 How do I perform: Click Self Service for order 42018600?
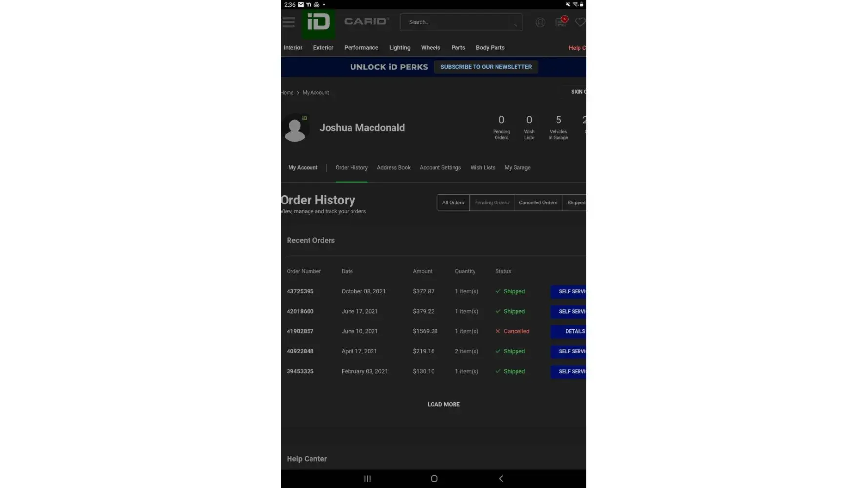(x=569, y=311)
